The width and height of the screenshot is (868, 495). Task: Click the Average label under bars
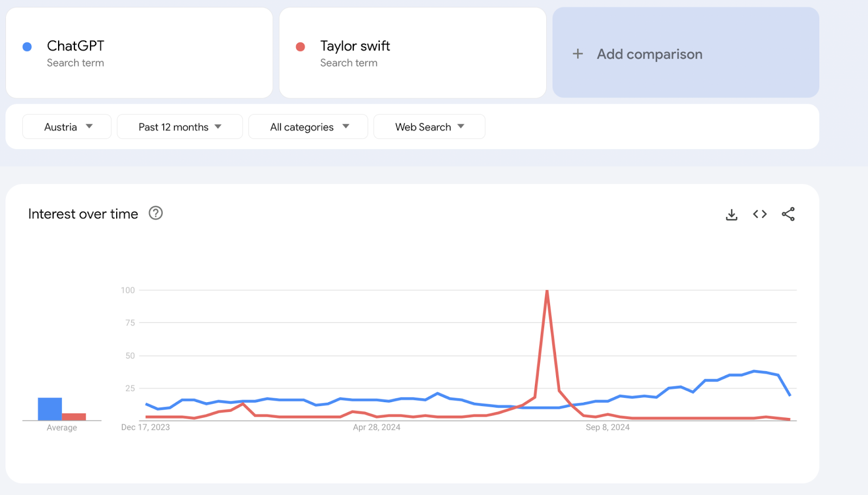pos(62,428)
